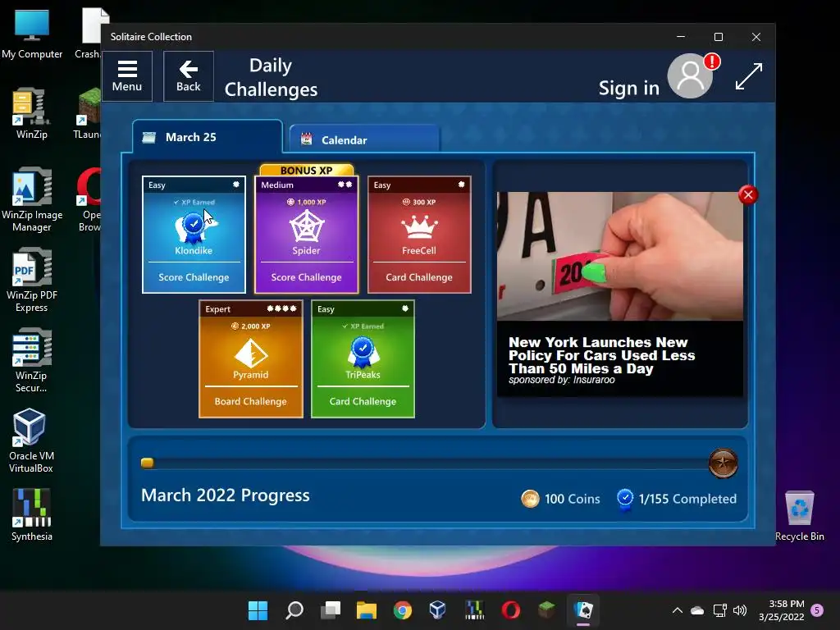The width and height of the screenshot is (840, 630).
Task: Click the bronze star medal icon
Action: 724,463
